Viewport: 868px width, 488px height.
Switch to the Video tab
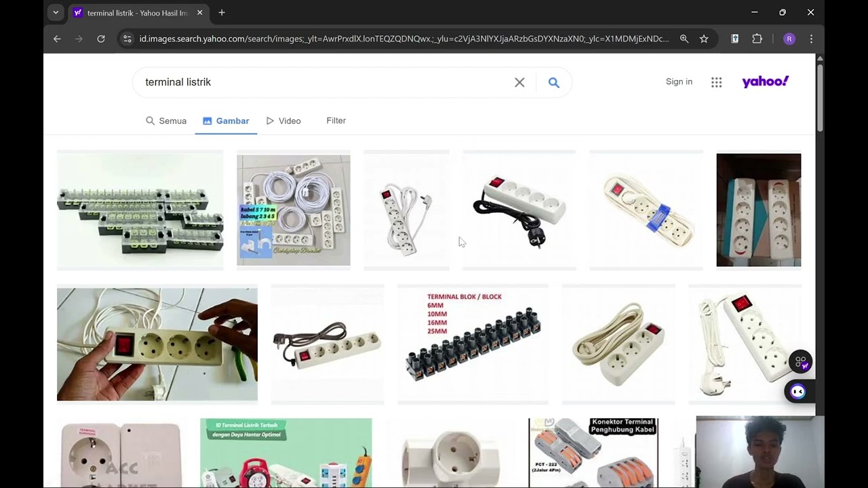tap(283, 121)
